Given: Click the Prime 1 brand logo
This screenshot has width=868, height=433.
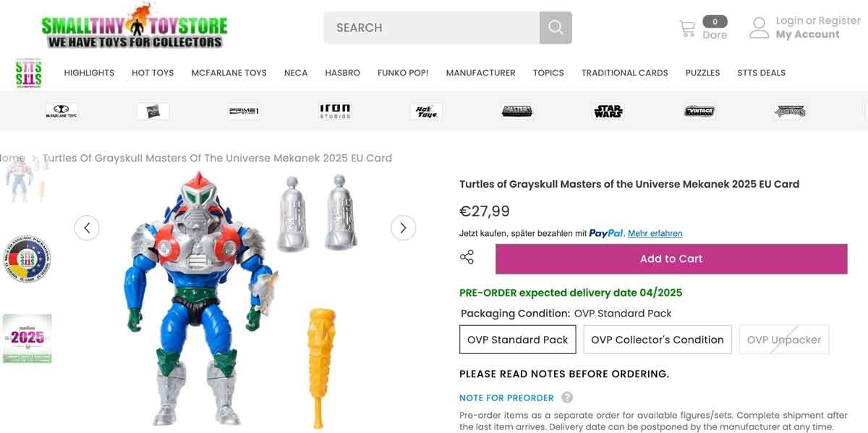Looking at the screenshot, I should [x=244, y=110].
